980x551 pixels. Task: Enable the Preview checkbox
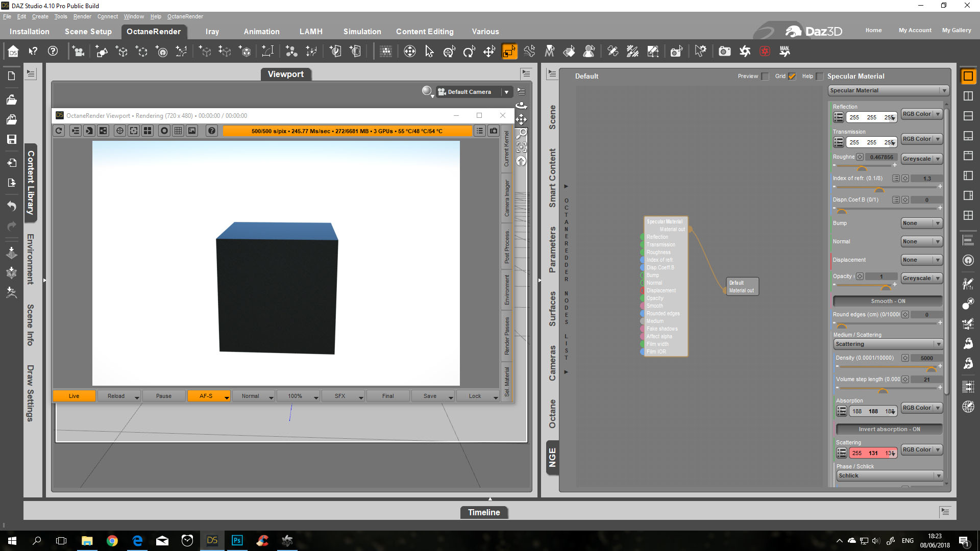[765, 77]
